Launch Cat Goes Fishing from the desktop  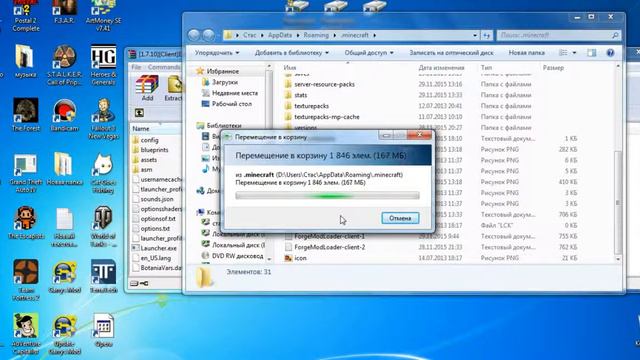(103, 173)
